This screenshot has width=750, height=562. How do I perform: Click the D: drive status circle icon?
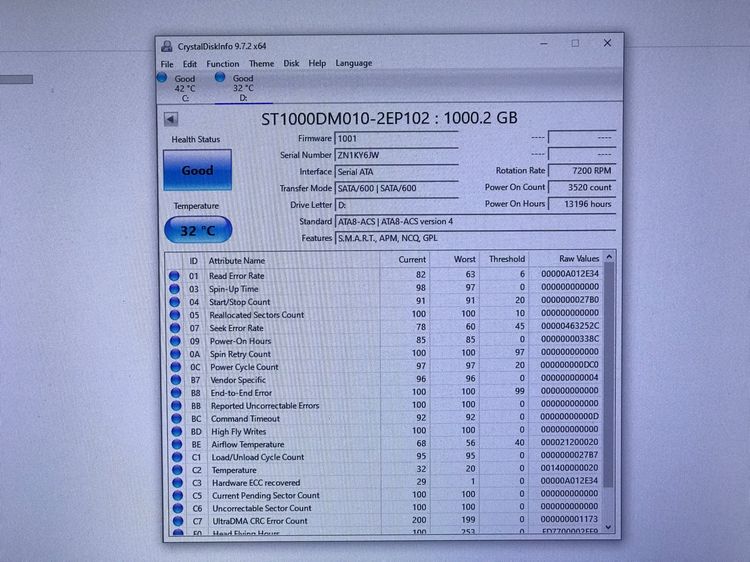[220, 77]
